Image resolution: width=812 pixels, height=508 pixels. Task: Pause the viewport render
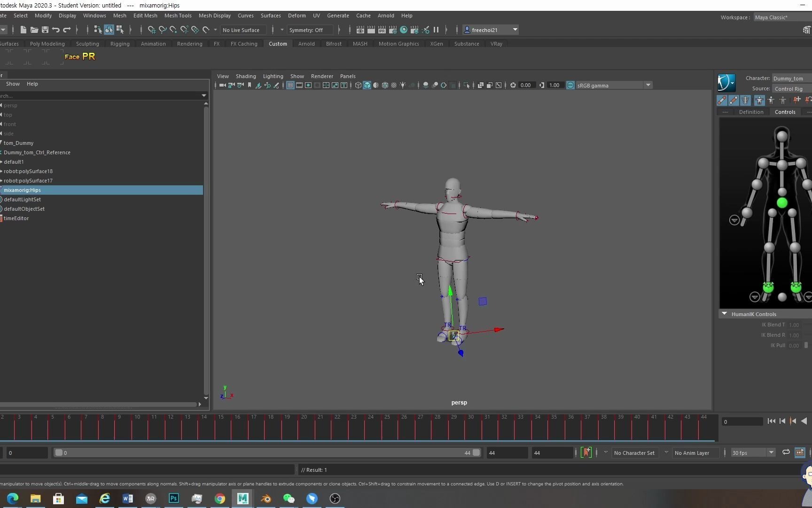(x=436, y=30)
